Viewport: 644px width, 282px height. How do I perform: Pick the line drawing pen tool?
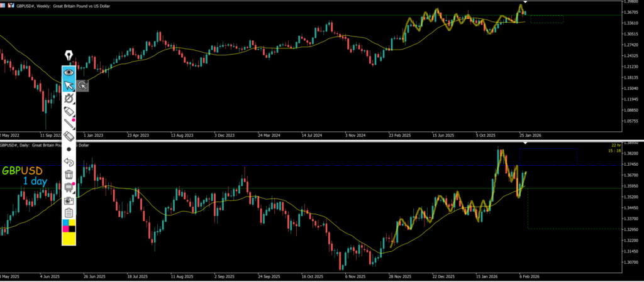69,124
